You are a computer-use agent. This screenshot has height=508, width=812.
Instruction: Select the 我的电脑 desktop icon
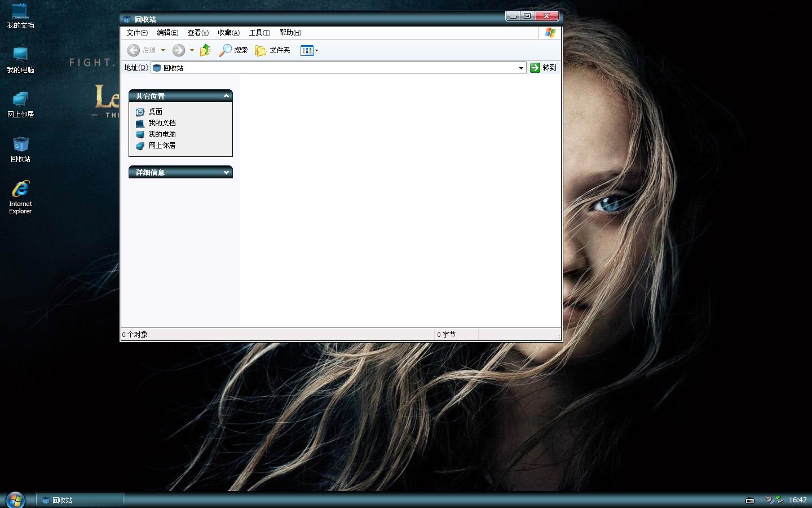(20, 60)
